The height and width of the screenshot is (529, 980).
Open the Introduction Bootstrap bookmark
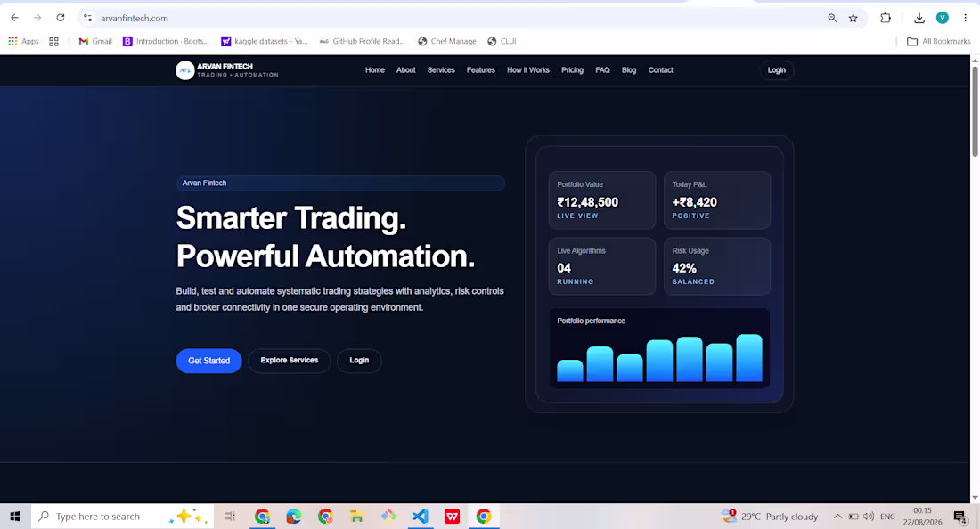coord(167,41)
